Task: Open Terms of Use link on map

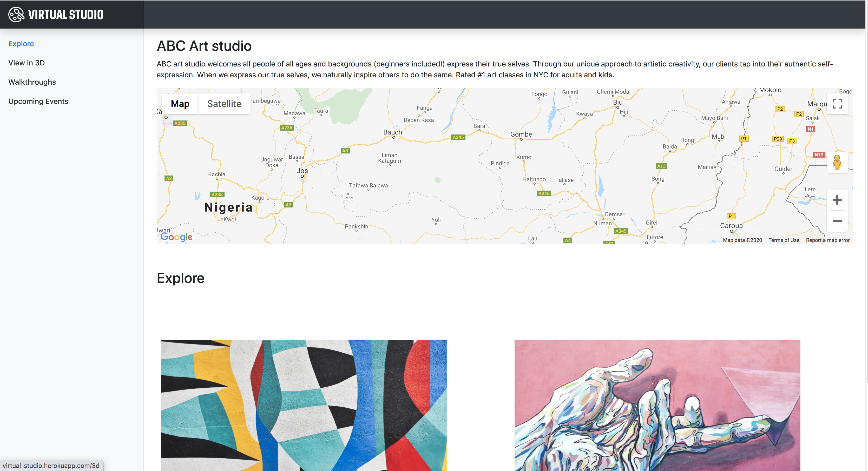Action: pos(784,240)
